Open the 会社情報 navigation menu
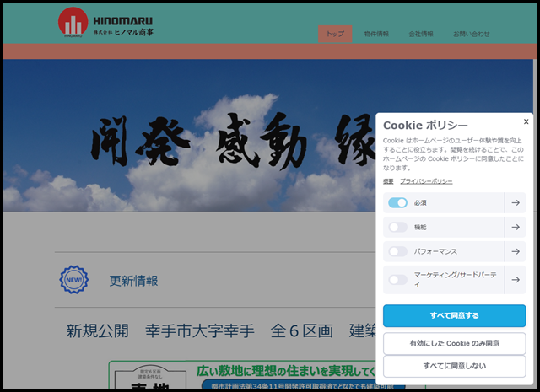Viewport: 540px width, 392px height. tap(421, 34)
